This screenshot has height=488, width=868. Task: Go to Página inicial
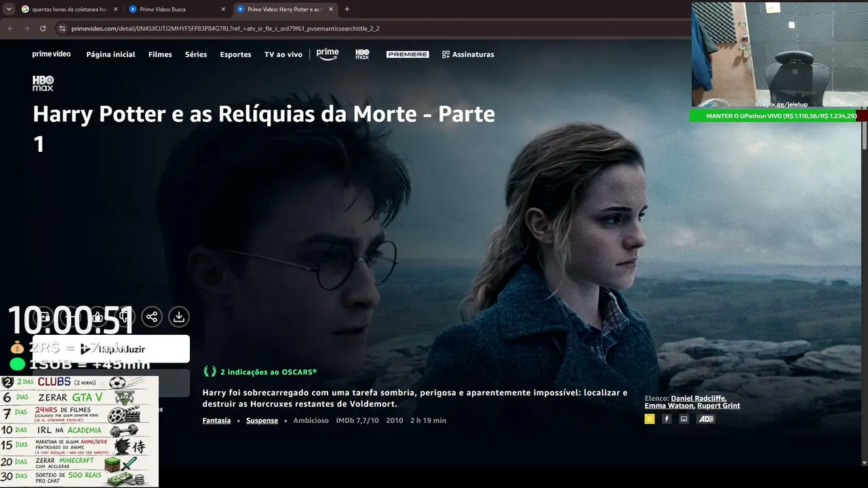[111, 54]
